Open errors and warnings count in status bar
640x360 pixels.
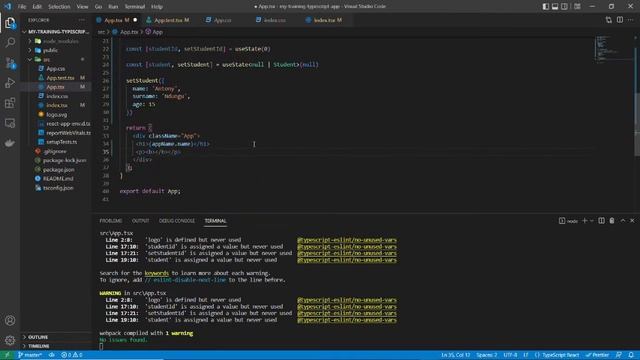point(71,355)
